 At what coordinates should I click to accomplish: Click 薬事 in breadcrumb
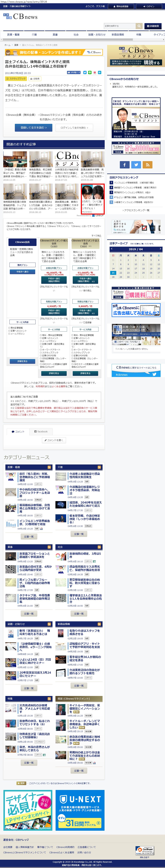pos(16,45)
